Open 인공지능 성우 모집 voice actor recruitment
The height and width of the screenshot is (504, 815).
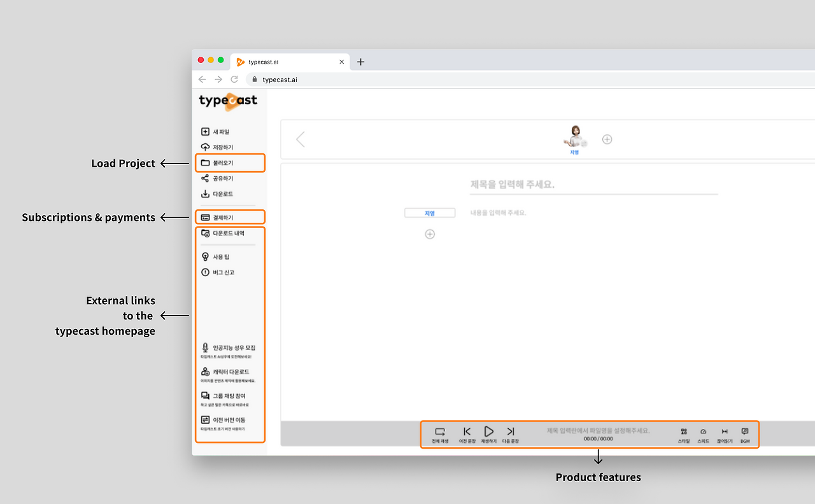[x=229, y=350]
